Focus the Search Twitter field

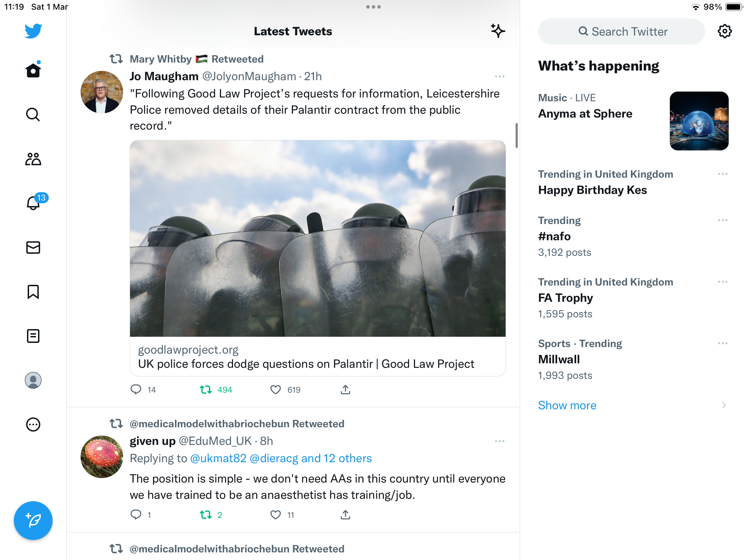pyautogui.click(x=621, y=31)
